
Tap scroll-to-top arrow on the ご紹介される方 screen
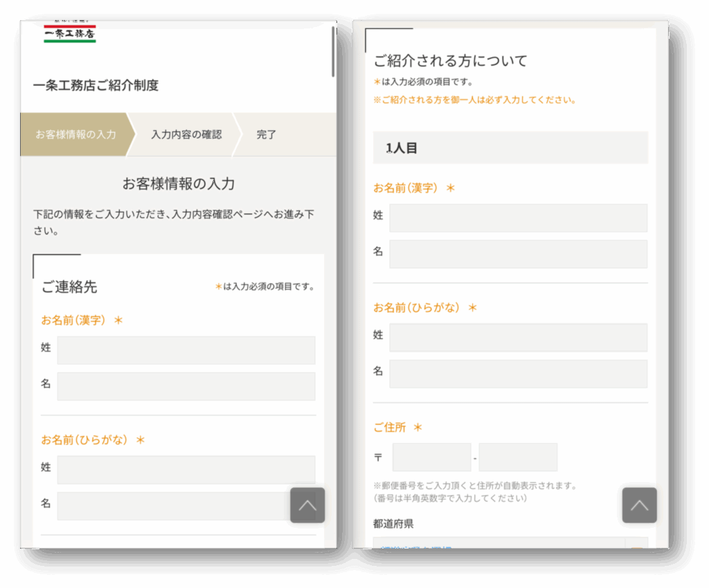639,505
